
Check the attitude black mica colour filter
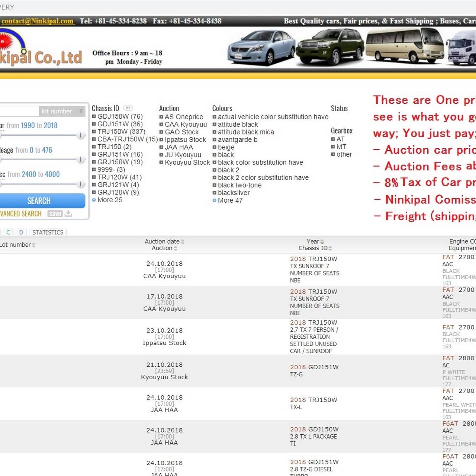click(215, 132)
